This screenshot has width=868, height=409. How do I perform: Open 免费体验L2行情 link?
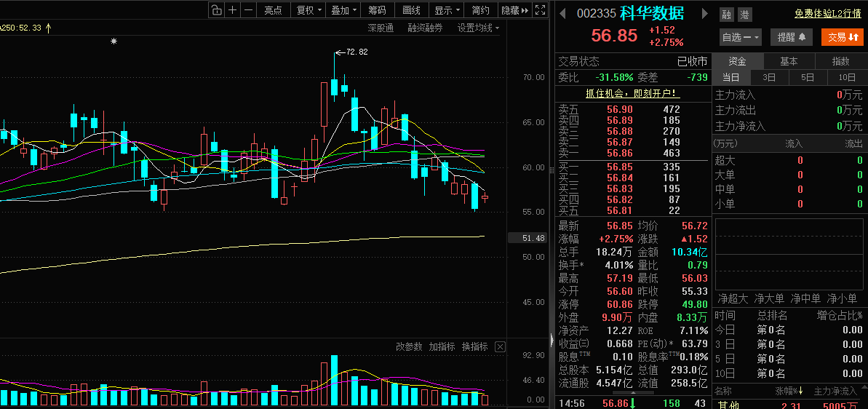[827, 14]
